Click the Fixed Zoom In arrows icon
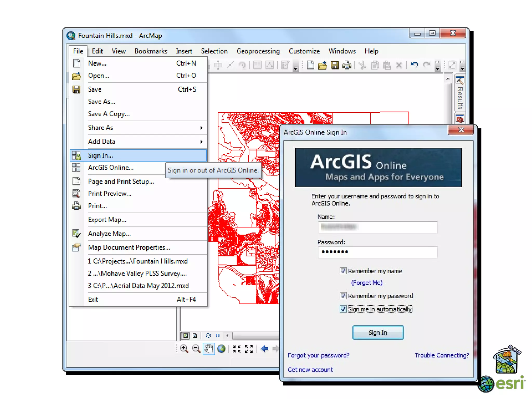Viewport: 532px width, 399px height. click(236, 349)
